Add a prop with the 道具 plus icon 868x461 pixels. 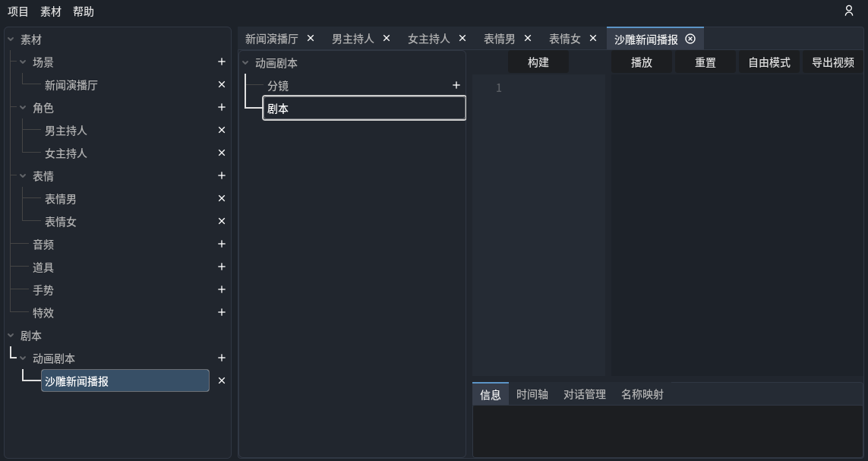pos(221,267)
